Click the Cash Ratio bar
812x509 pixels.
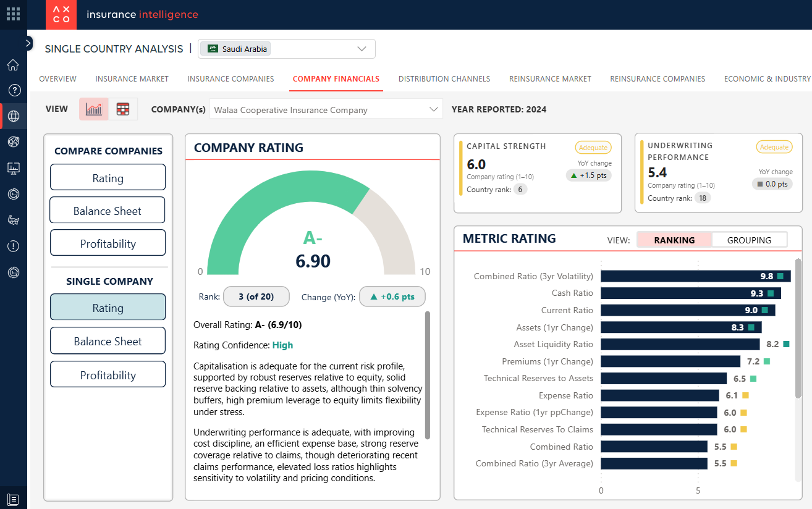pyautogui.click(x=691, y=293)
